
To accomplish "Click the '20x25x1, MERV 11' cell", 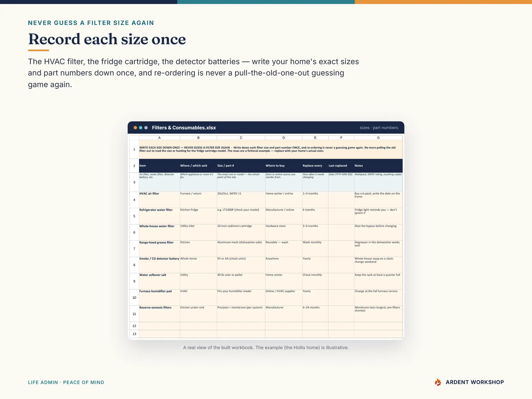I will [x=241, y=200].
